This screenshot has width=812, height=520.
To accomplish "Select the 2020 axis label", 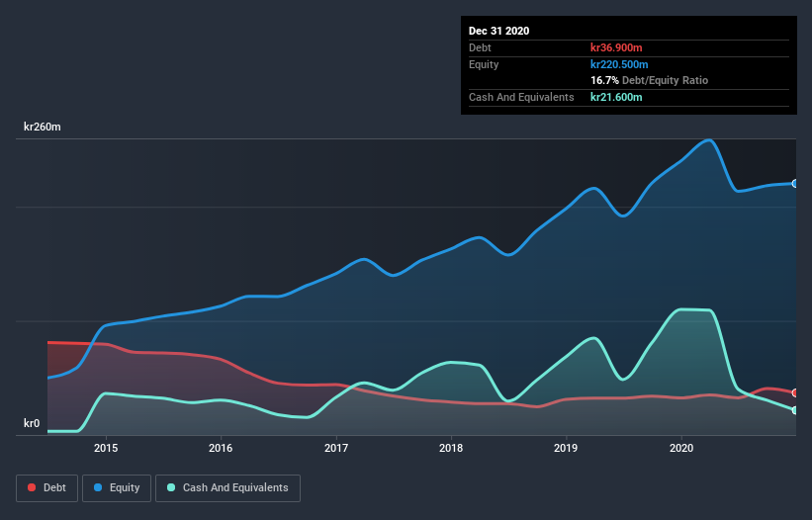I will pos(681,448).
